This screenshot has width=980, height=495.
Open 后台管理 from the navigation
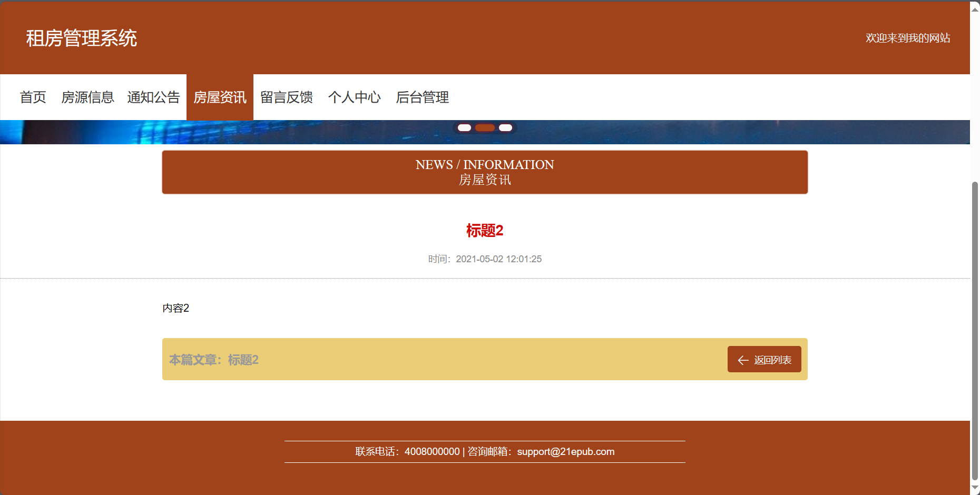422,97
